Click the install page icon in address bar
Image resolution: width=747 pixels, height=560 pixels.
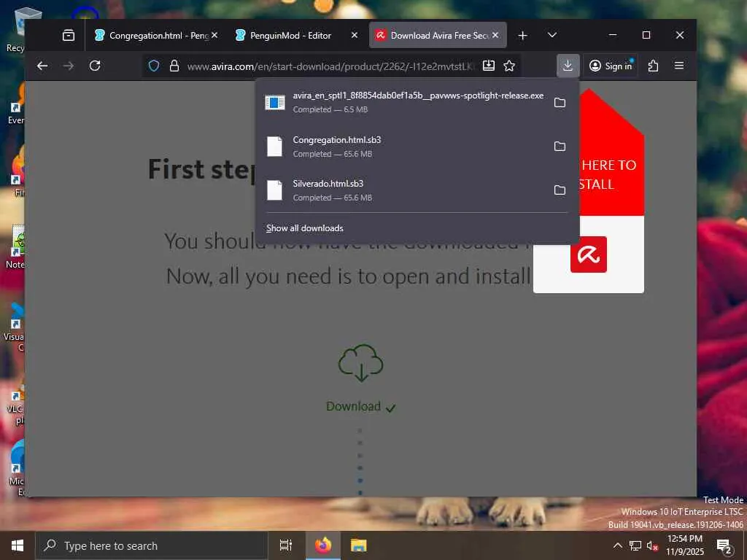pyautogui.click(x=489, y=66)
